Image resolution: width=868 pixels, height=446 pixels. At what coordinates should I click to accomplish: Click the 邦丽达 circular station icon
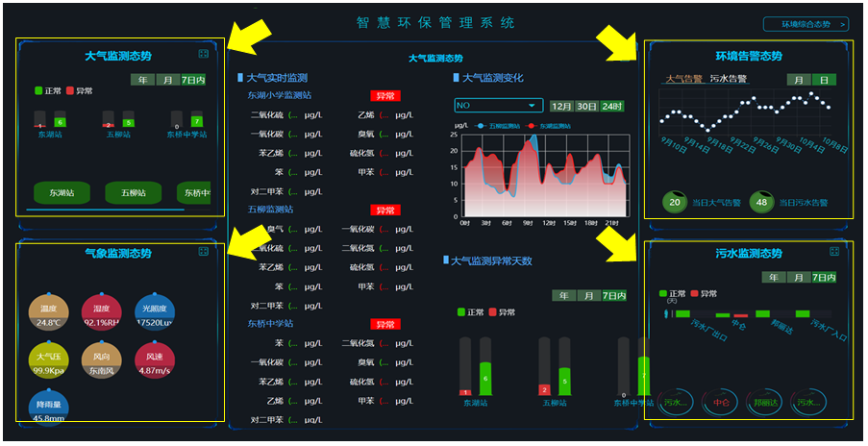pos(764,404)
